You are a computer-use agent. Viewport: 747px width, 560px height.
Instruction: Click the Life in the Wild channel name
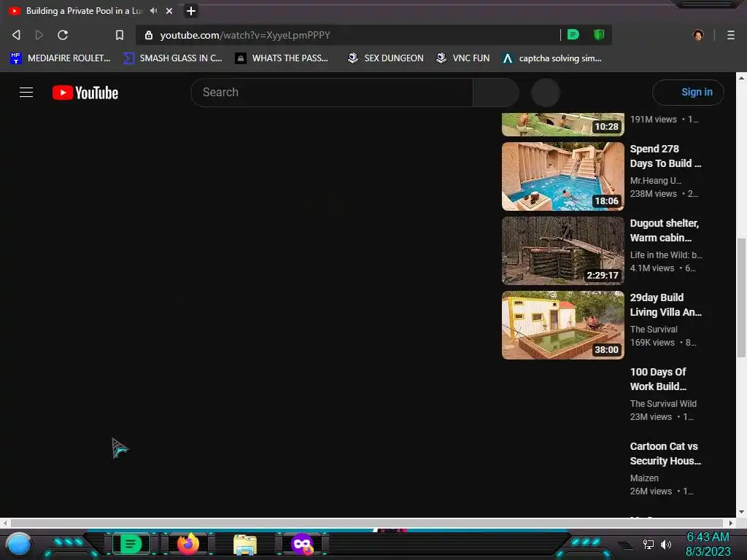(666, 254)
